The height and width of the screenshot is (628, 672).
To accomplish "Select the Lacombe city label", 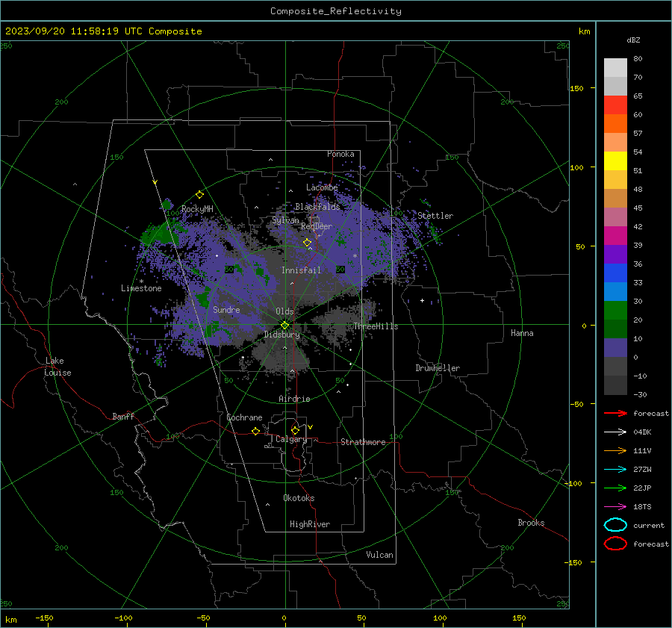I will tap(322, 187).
